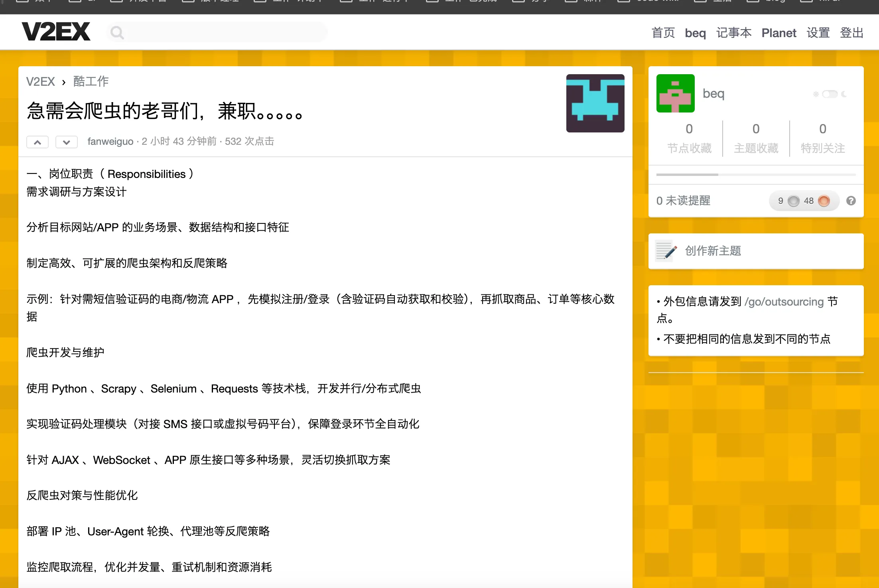Click the line about IP 池、User-Agent 轮换
Viewport: 879px width, 588px height.
pos(148,531)
